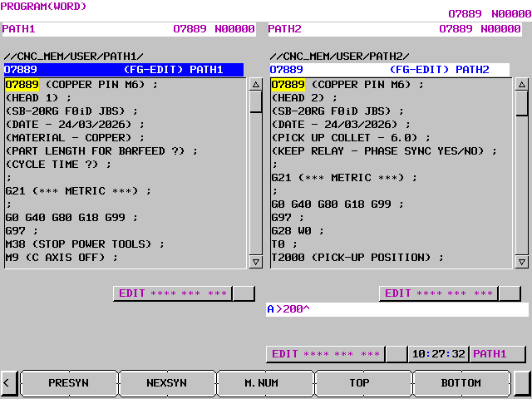Click the key-in buffer input line
This screenshot has height=399, width=532.
point(397,309)
